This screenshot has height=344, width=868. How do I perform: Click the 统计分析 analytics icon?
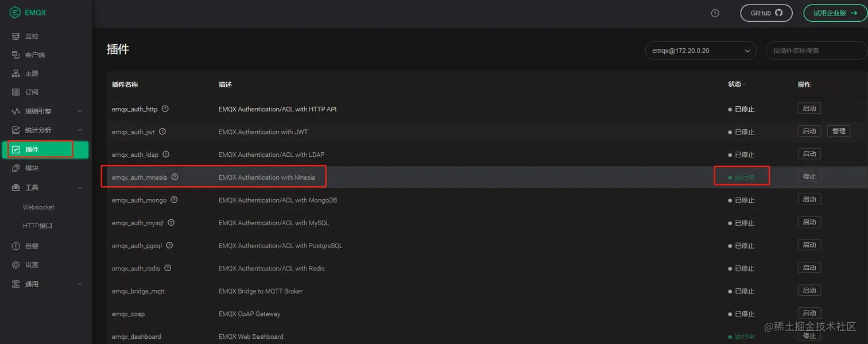tap(15, 130)
